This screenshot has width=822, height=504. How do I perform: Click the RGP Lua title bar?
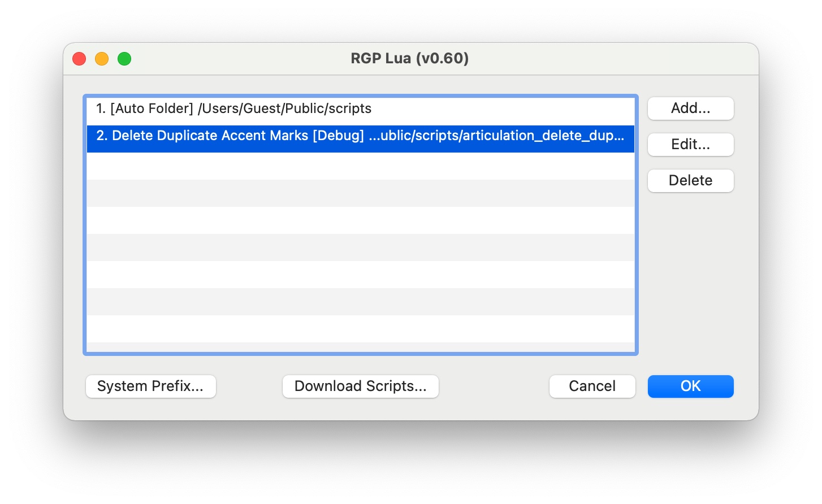(409, 58)
